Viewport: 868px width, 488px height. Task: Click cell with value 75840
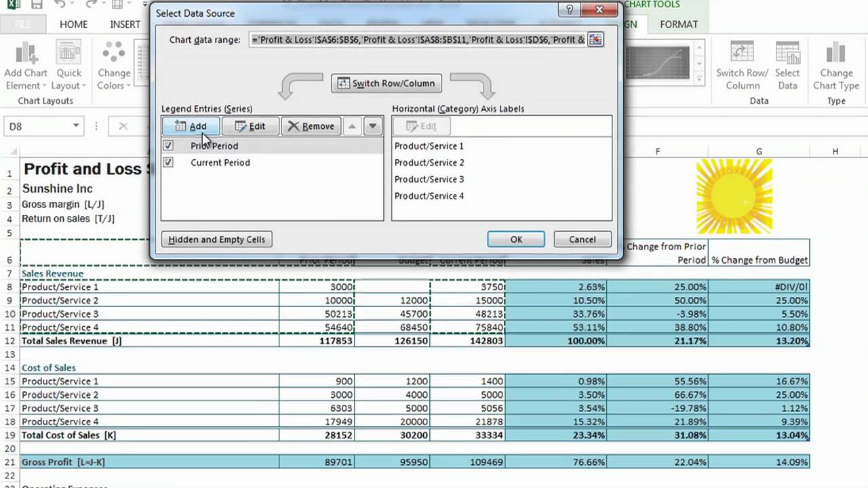(x=468, y=327)
